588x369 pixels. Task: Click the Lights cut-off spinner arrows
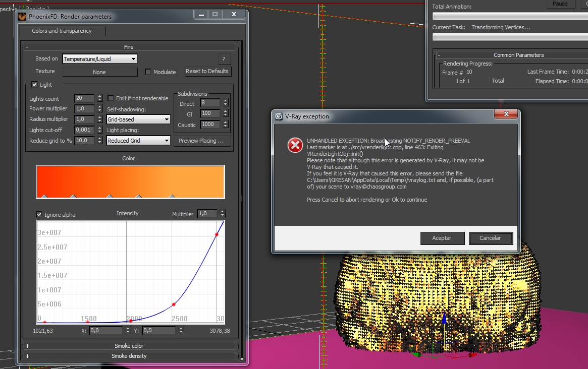pyautogui.click(x=100, y=130)
